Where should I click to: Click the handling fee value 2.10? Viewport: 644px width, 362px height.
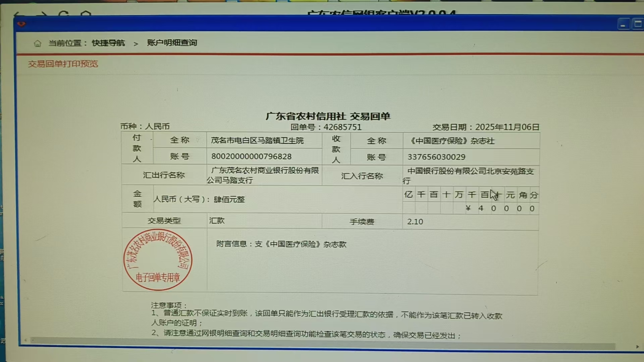coord(415,222)
